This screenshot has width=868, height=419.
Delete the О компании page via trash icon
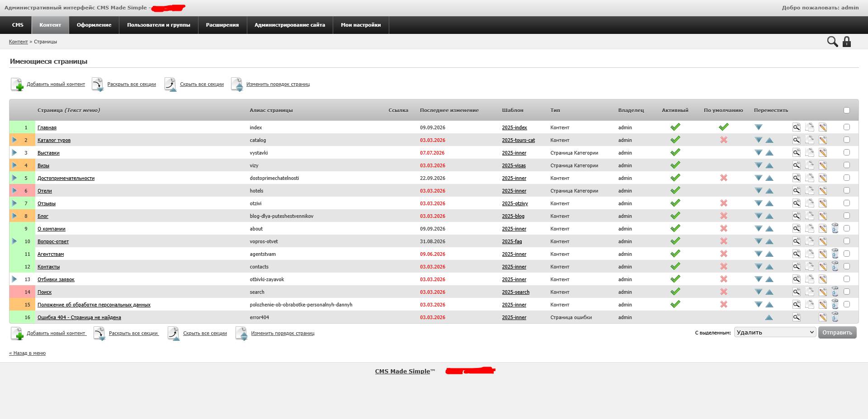click(x=835, y=229)
